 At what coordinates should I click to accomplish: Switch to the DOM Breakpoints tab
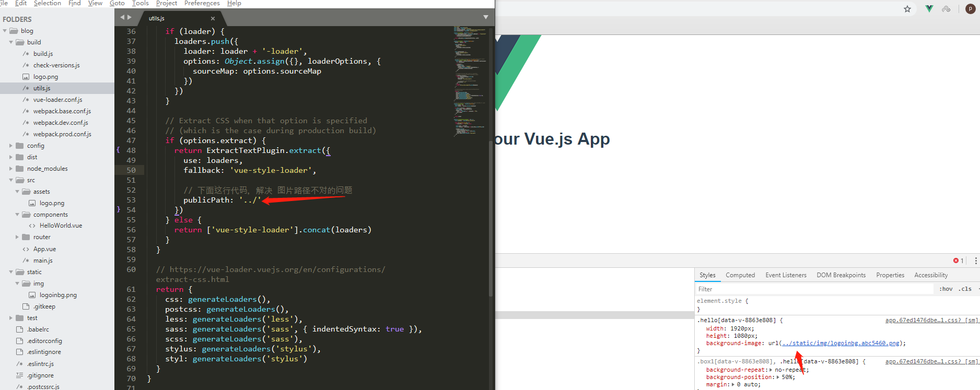pos(841,275)
